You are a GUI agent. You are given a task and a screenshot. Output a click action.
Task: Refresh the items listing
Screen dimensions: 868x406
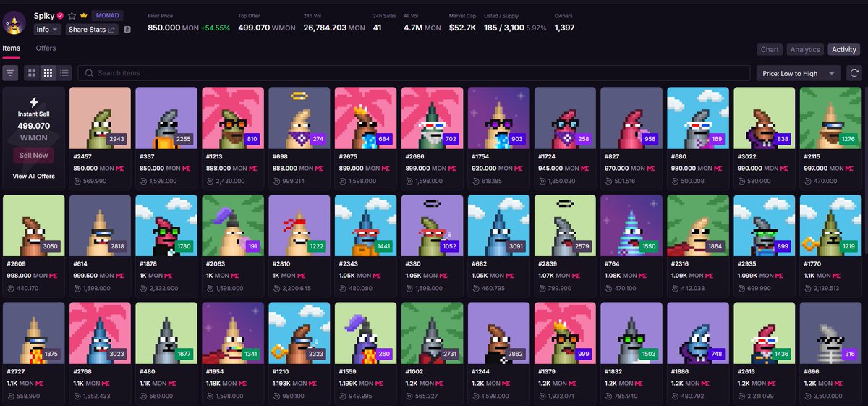[x=854, y=73]
